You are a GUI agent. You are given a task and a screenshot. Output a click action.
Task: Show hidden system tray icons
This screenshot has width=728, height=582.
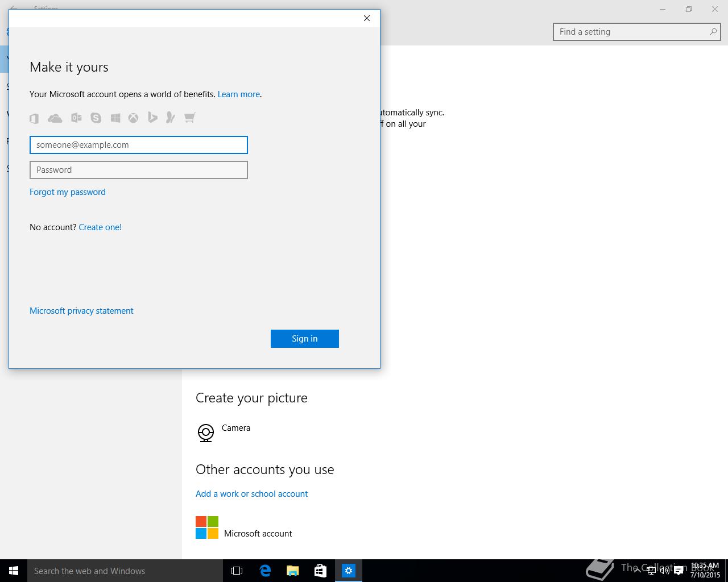(x=638, y=571)
